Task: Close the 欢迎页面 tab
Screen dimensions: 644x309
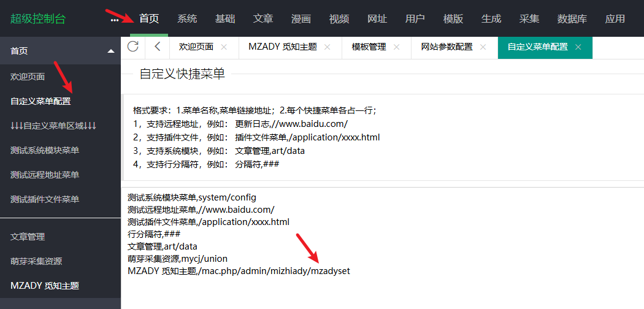Action: point(224,47)
